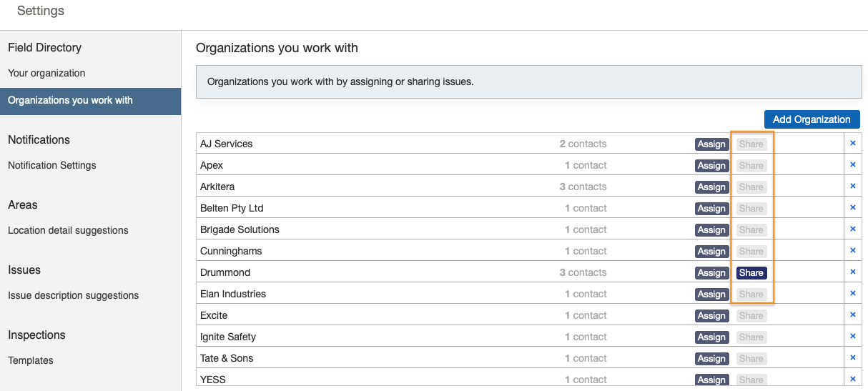This screenshot has height=391, width=868.
Task: Enable Share for AJ Services
Action: 751,144
